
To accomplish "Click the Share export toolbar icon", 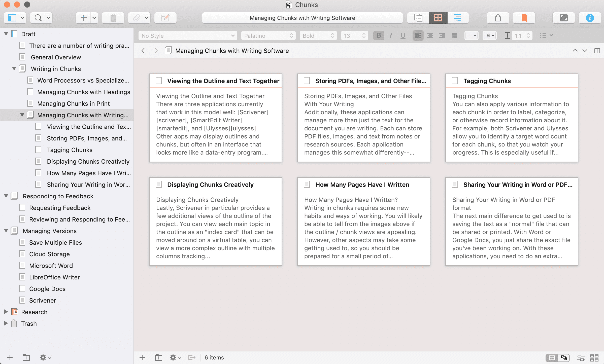I will pos(498,18).
